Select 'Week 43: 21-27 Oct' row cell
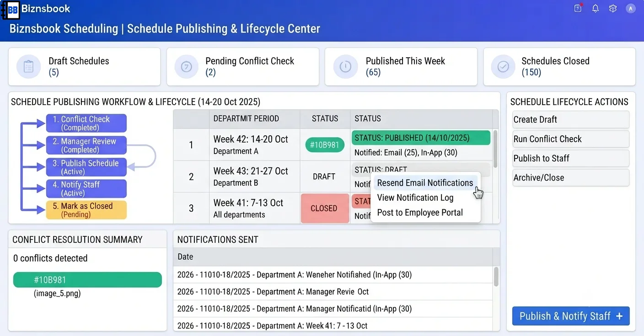Viewport: 644px width, 336px height. (x=254, y=176)
